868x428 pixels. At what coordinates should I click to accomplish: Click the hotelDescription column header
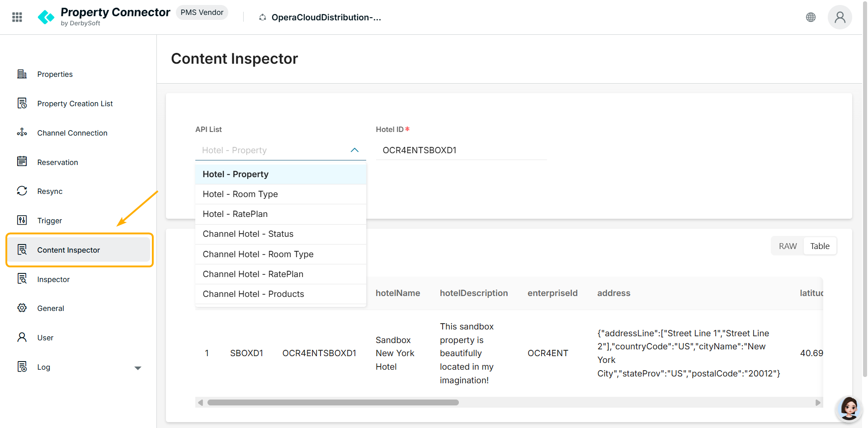(474, 293)
